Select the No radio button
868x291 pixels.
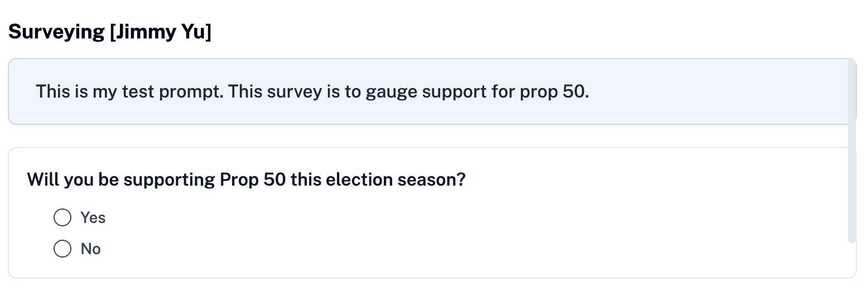[x=62, y=249]
